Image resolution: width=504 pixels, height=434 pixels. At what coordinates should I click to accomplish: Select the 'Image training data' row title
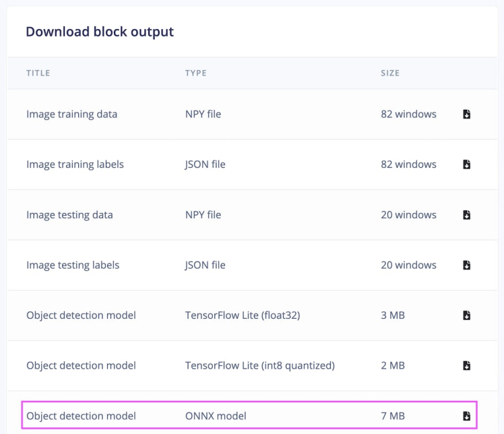(x=71, y=115)
